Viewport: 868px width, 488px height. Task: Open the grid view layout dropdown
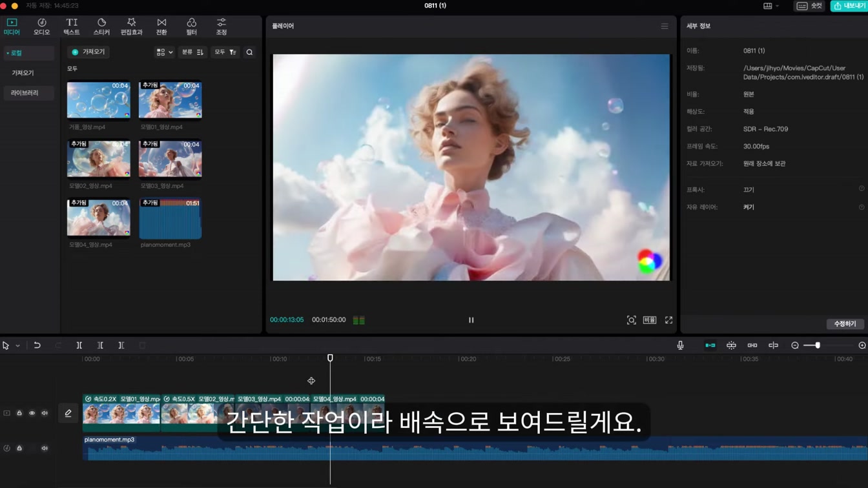pos(165,52)
